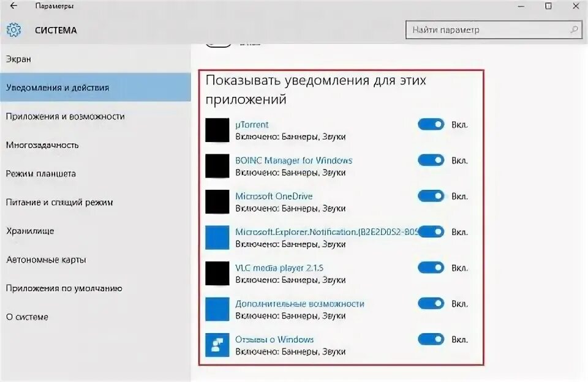Viewport: 588px width, 382px height.
Task: Click the VLC media player app icon
Action: (217, 273)
